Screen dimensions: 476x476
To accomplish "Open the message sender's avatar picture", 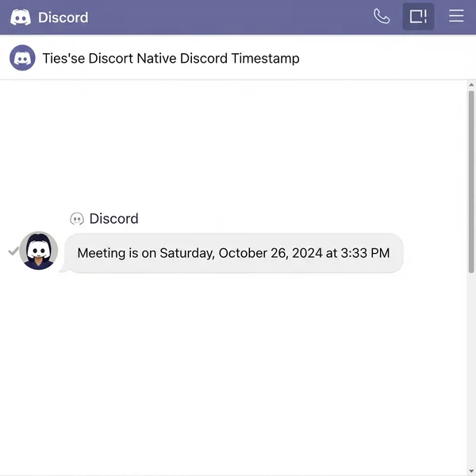I will [x=38, y=251].
